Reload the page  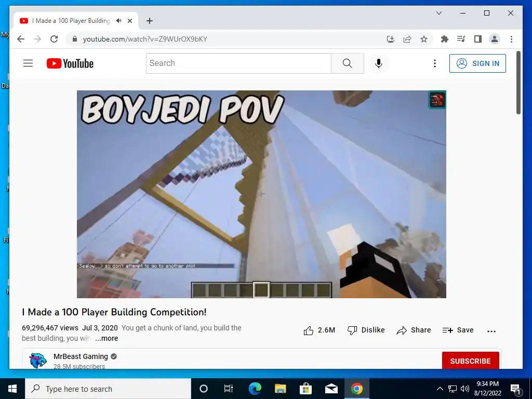[x=54, y=39]
